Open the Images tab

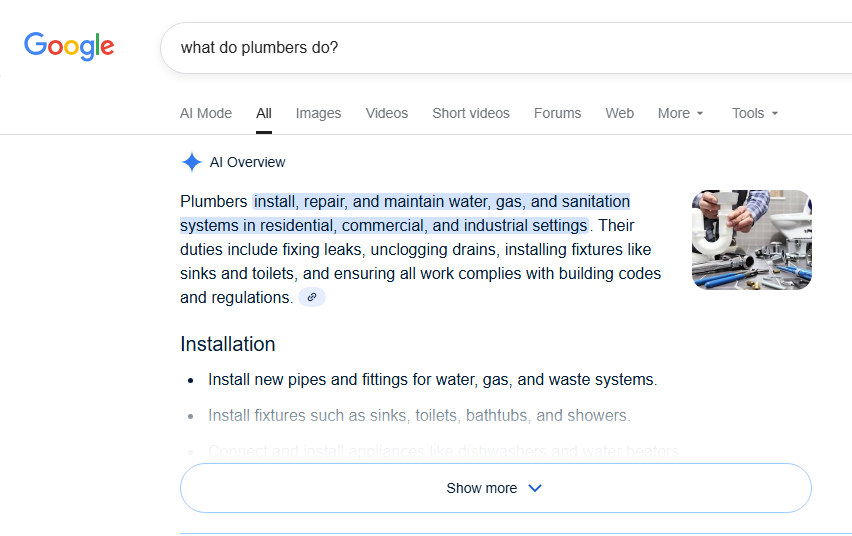318,113
